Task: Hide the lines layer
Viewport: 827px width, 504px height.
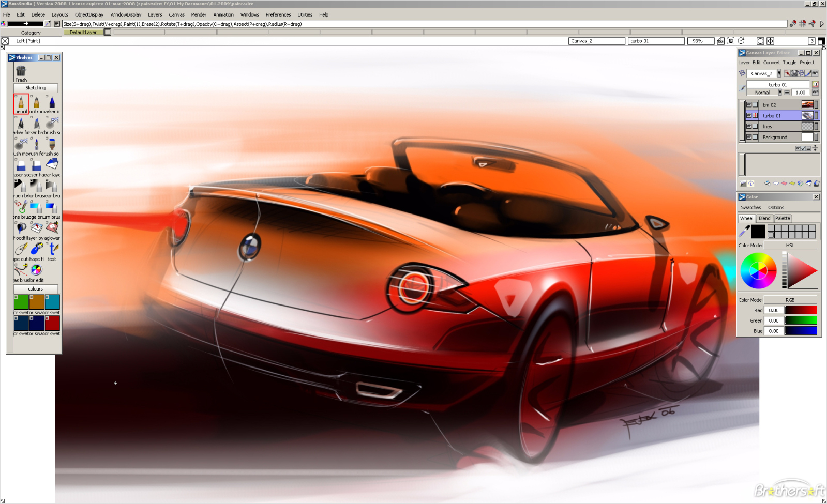Action: (749, 126)
